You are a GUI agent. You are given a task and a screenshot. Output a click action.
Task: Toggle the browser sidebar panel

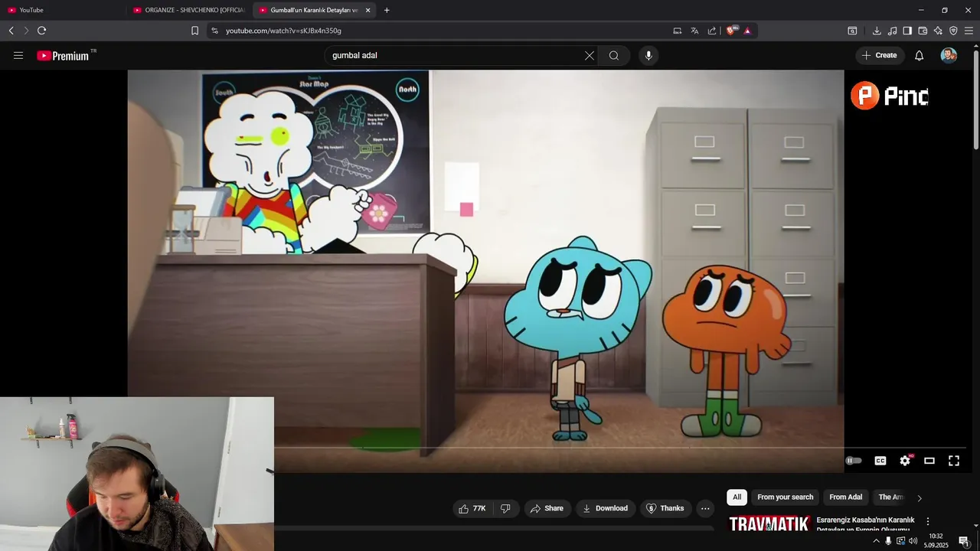coord(907,31)
